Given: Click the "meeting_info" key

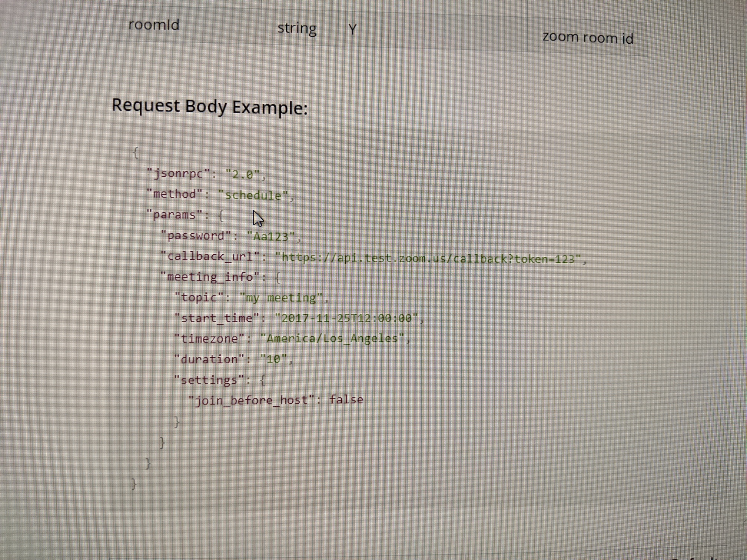Looking at the screenshot, I should [x=210, y=277].
